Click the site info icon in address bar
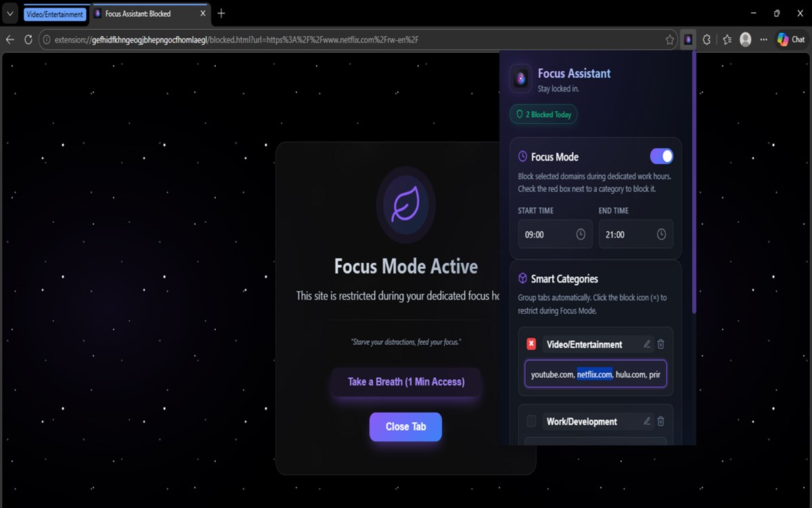 [x=47, y=40]
